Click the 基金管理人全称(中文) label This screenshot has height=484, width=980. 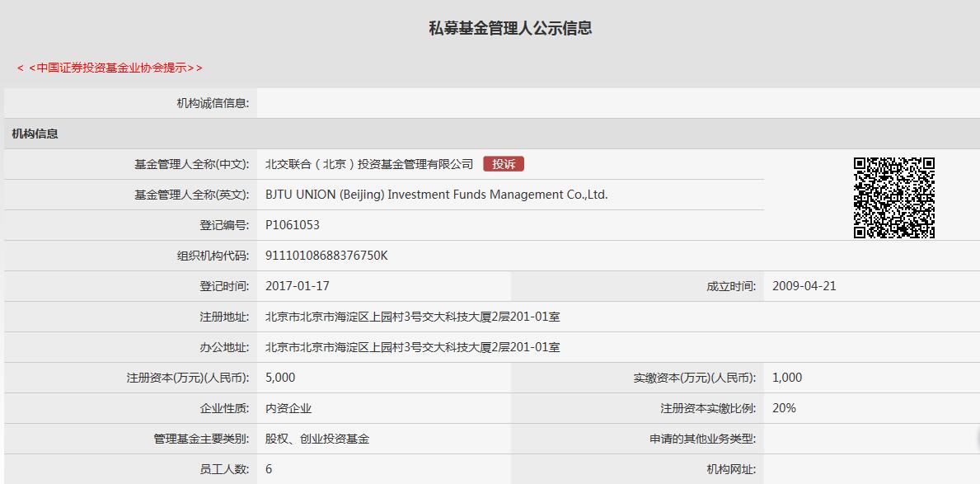[x=192, y=164]
